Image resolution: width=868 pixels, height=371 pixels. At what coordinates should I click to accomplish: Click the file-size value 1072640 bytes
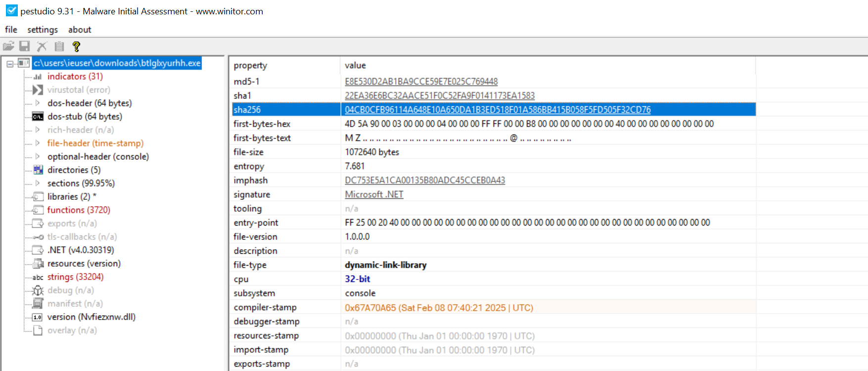(372, 152)
